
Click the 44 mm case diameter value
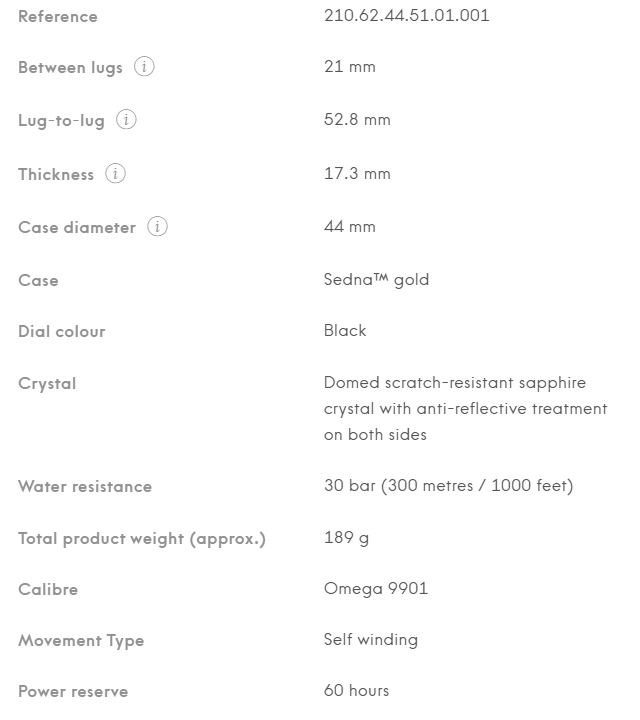(349, 227)
